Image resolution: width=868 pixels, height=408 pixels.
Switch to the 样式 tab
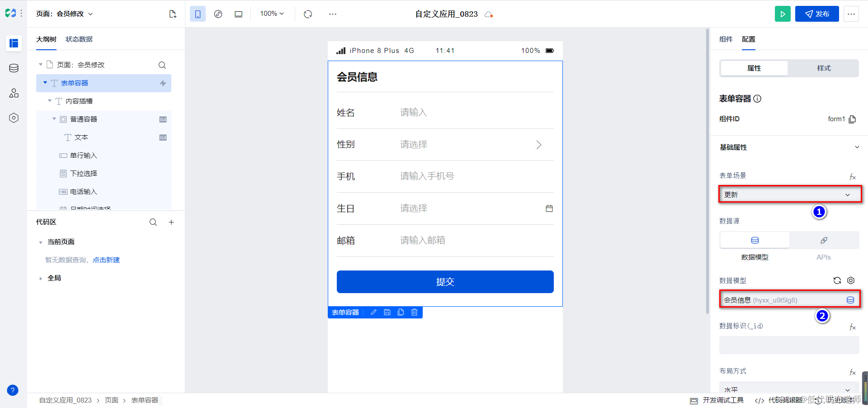(824, 68)
